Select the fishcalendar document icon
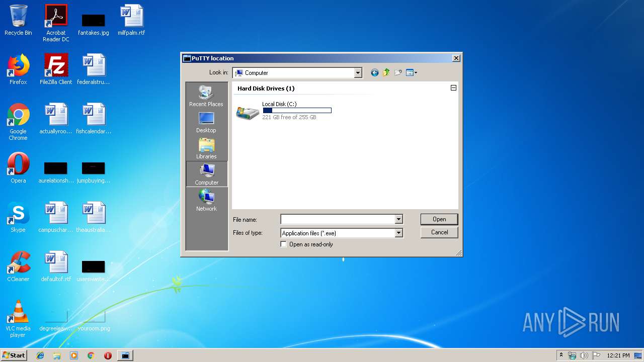 (x=94, y=119)
